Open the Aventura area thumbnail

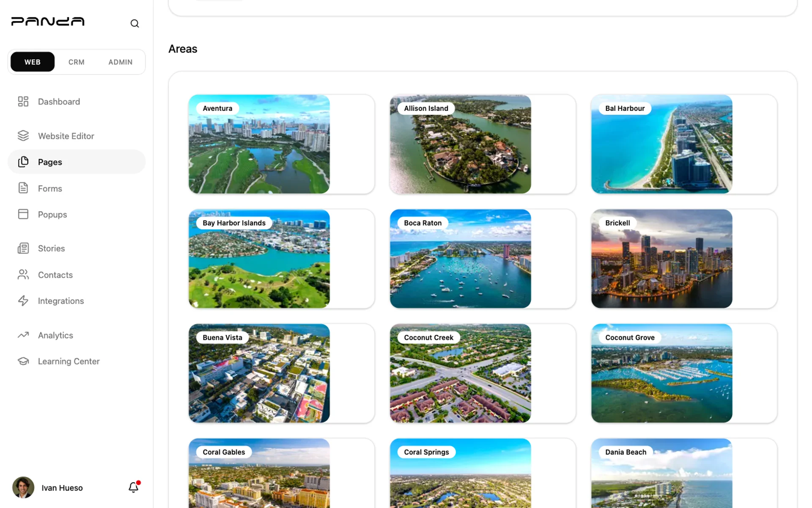pos(259,144)
